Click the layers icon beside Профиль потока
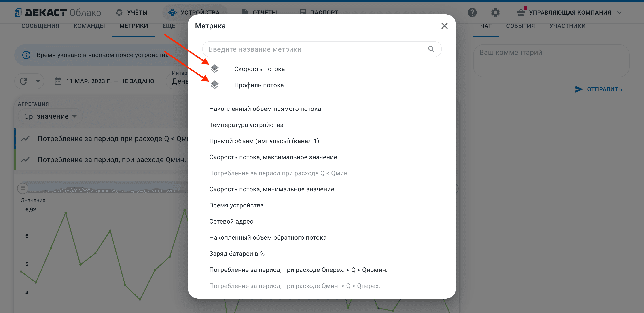This screenshot has width=644, height=313. [x=214, y=85]
